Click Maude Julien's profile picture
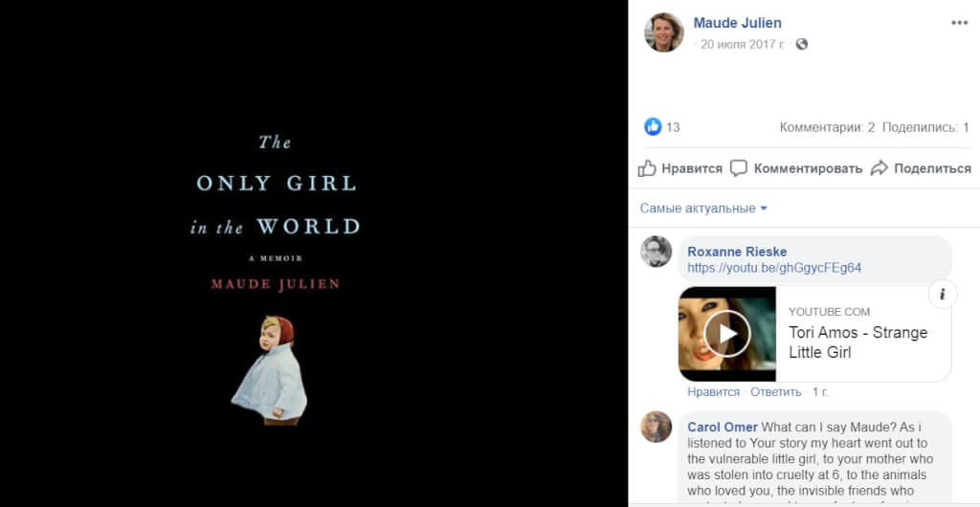Viewport: 980px width, 507px height. coord(664,32)
